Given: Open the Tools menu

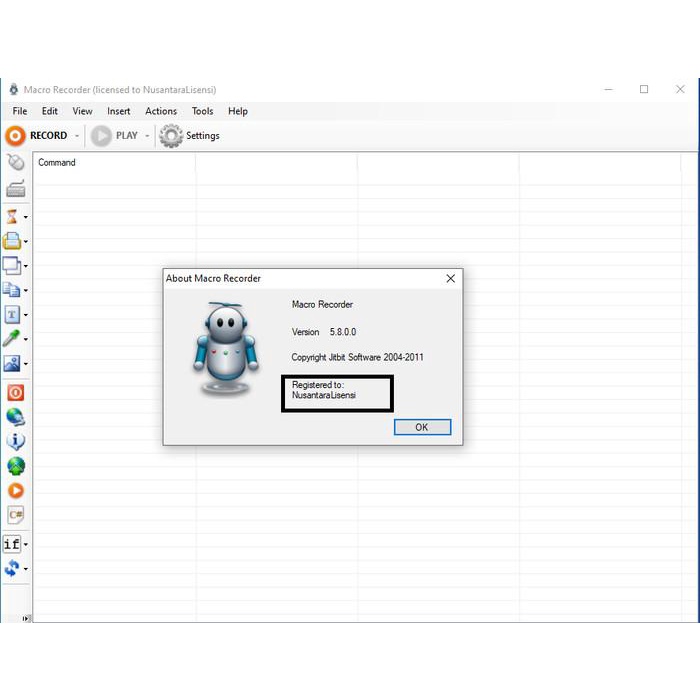Looking at the screenshot, I should point(202,111).
